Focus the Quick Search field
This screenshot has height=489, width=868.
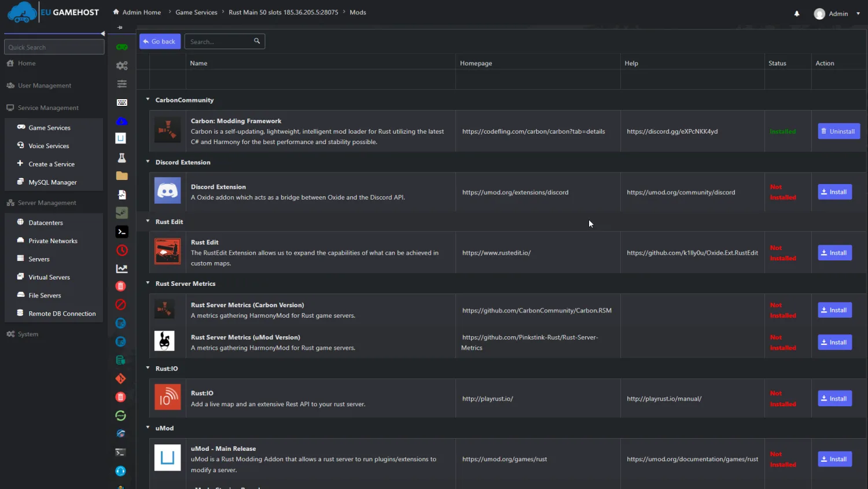tap(54, 47)
